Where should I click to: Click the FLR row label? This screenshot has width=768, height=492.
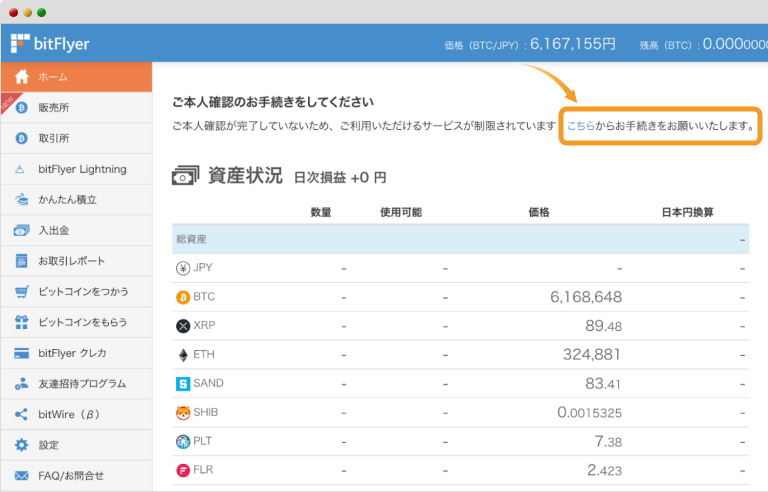coord(203,470)
